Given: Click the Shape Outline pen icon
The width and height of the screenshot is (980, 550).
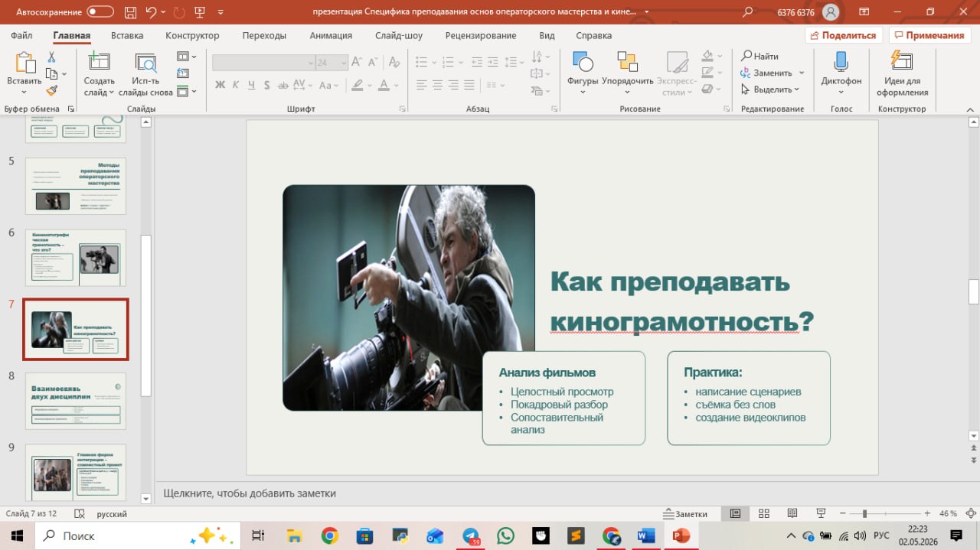Looking at the screenshot, I should click(707, 73).
